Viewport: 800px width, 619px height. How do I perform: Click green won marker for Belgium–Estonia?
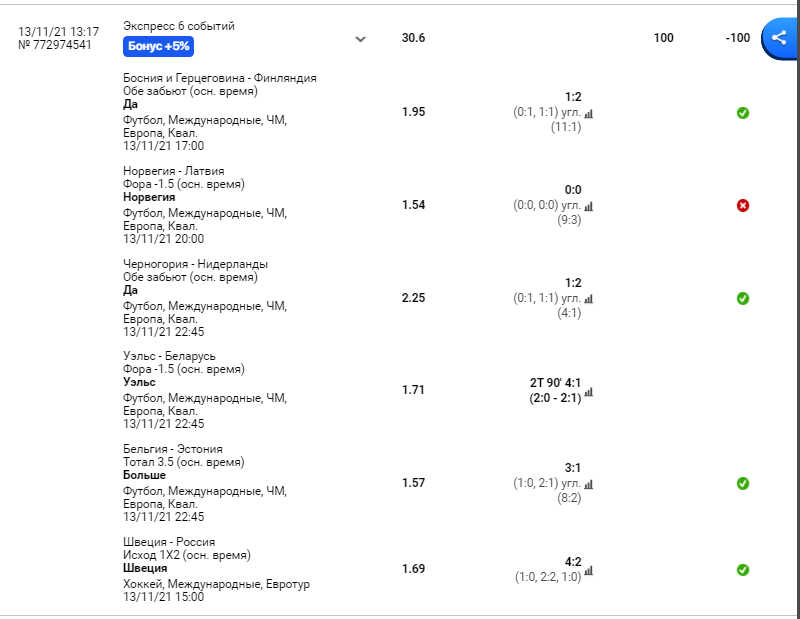click(x=743, y=483)
